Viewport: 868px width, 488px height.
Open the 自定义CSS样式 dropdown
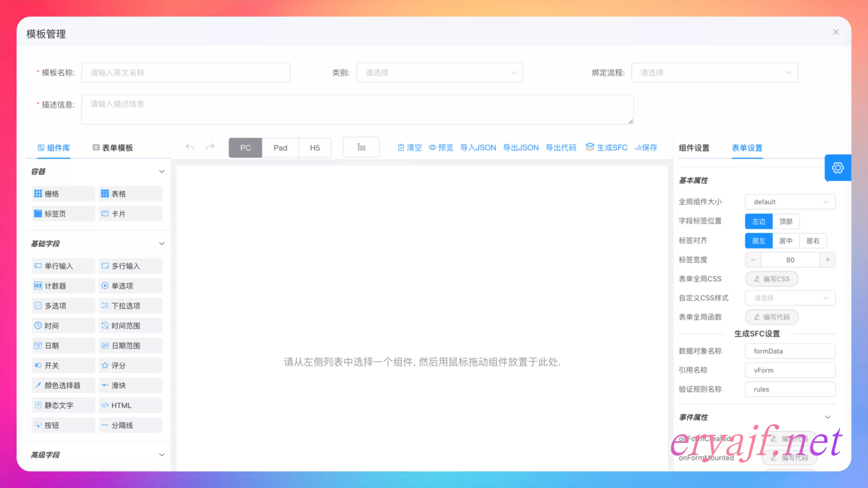[790, 298]
